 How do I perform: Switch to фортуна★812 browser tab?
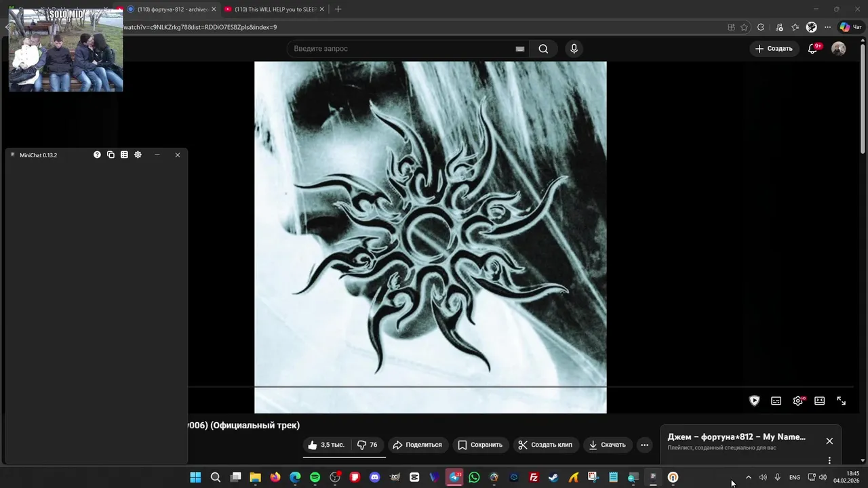pos(172,9)
